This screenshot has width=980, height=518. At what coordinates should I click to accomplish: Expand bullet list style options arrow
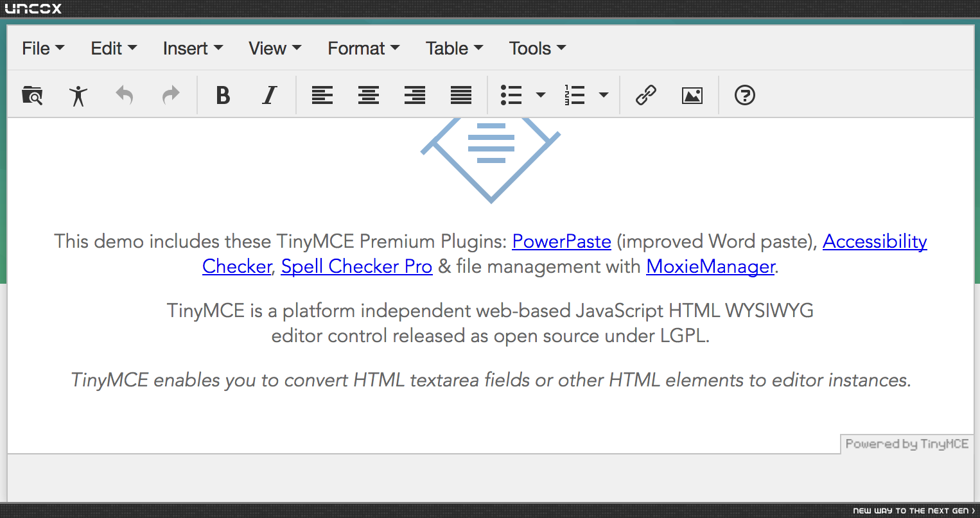pyautogui.click(x=541, y=96)
